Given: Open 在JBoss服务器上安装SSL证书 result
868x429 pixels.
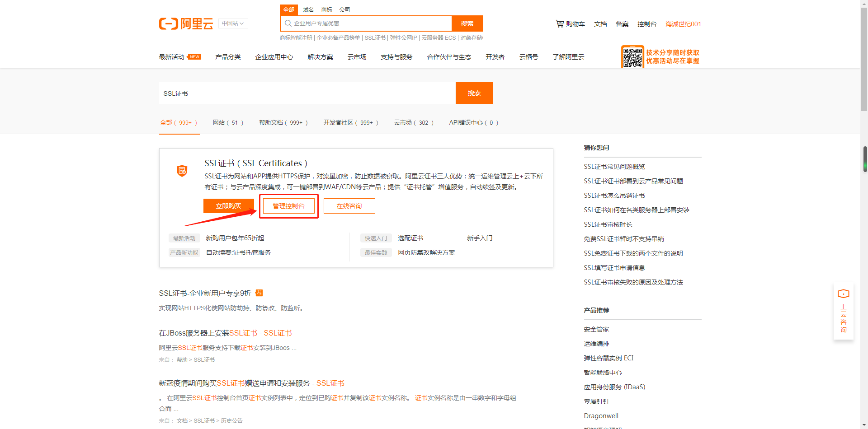Looking at the screenshot, I should (x=225, y=333).
